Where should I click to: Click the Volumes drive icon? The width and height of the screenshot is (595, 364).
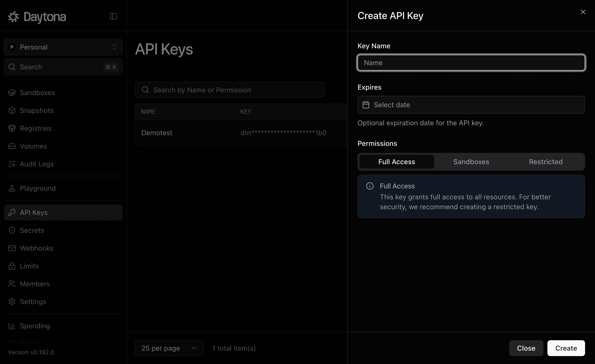[12, 146]
